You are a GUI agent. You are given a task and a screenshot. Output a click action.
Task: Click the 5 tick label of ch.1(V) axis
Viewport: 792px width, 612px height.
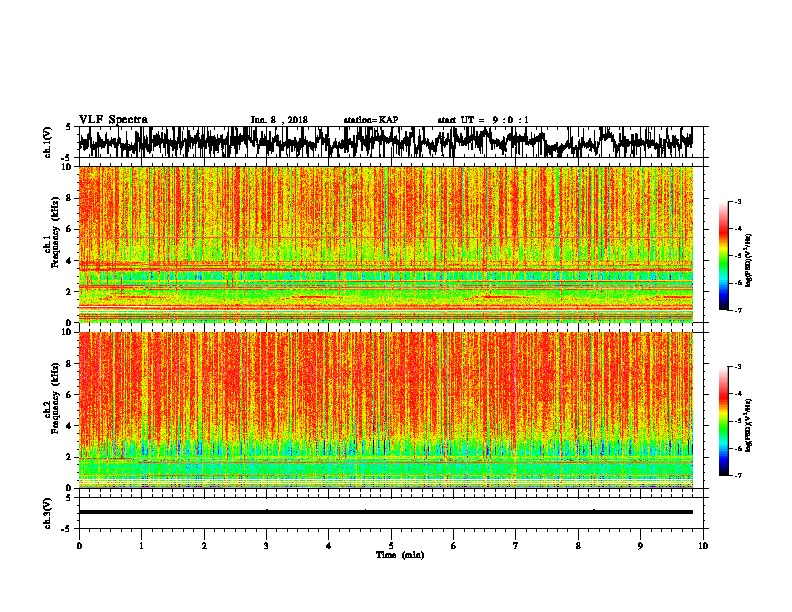pos(68,127)
